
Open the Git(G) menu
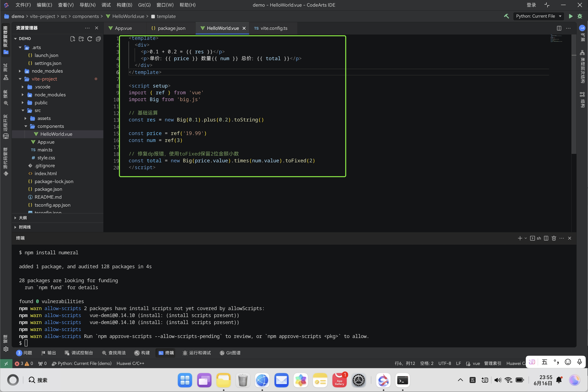click(144, 5)
